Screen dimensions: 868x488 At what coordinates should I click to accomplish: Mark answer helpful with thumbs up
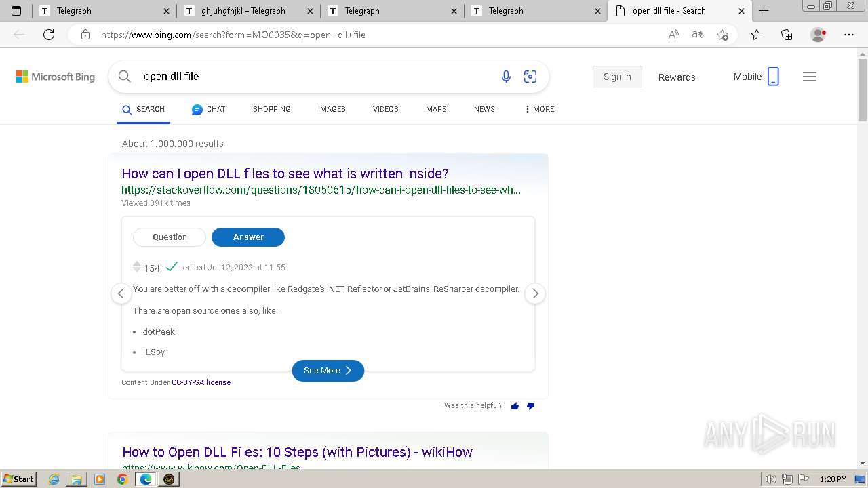[x=515, y=406]
